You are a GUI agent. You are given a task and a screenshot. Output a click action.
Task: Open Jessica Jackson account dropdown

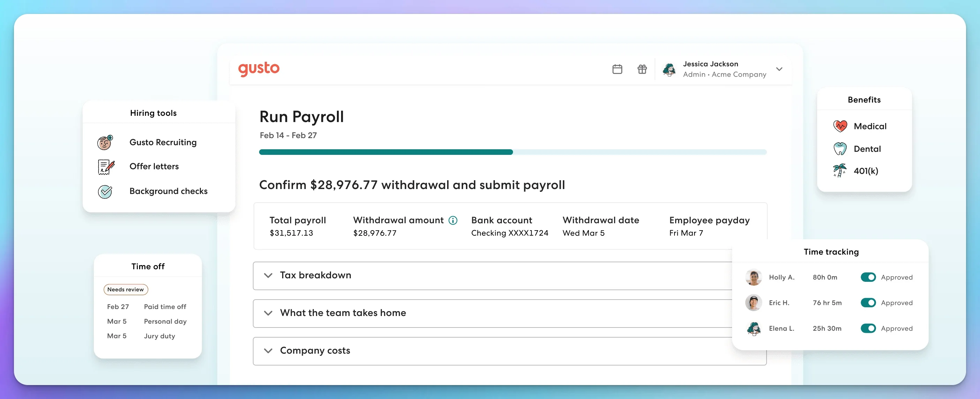coord(779,69)
